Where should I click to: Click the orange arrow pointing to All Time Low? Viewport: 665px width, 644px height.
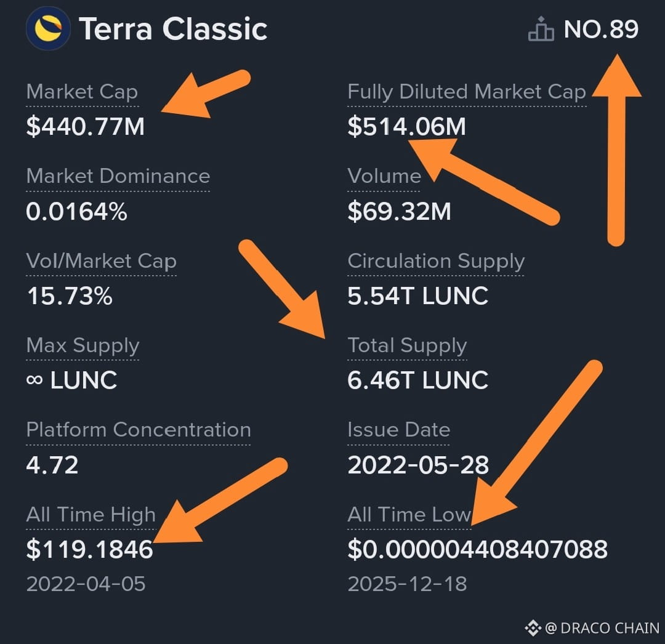pos(536,442)
